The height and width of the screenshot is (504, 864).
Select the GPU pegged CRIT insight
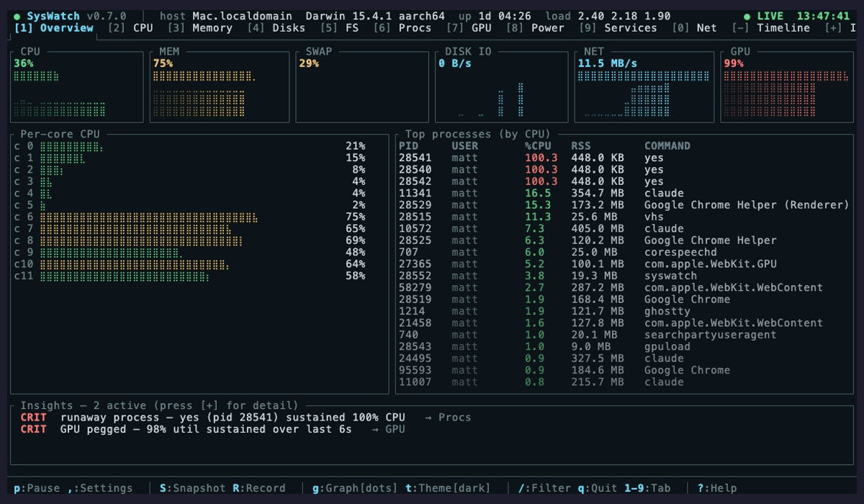tap(212, 429)
